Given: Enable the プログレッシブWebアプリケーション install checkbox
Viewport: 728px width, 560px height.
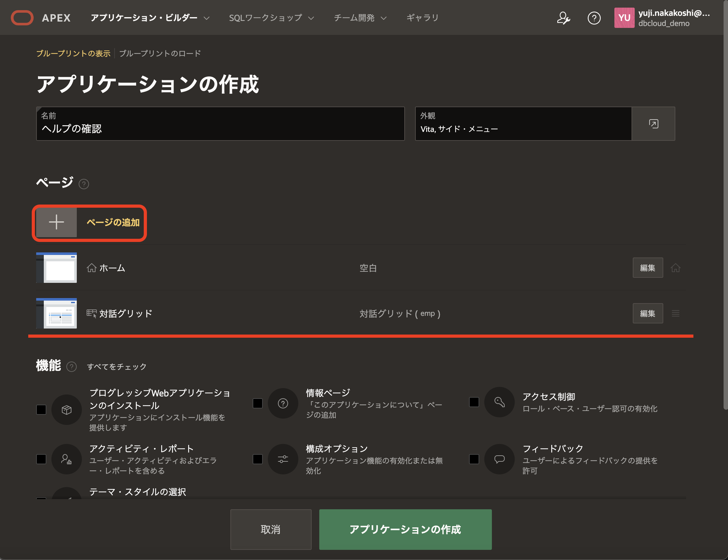Looking at the screenshot, I should [x=41, y=409].
